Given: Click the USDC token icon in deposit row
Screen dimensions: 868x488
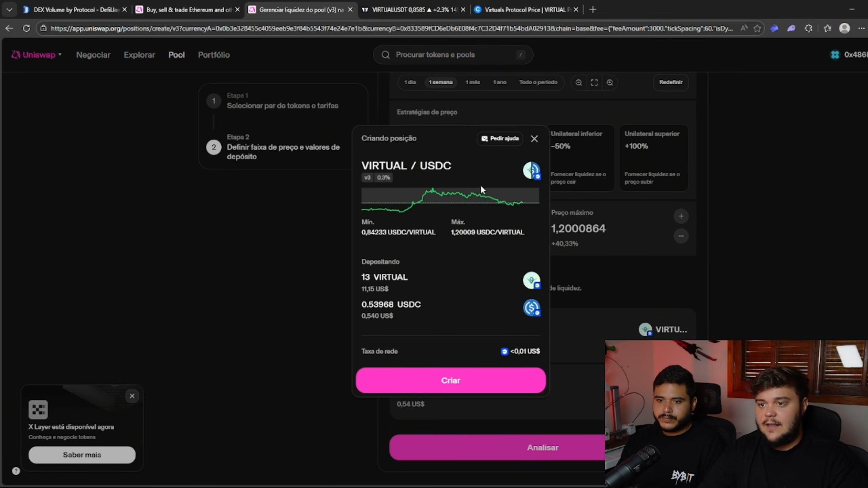Looking at the screenshot, I should click(x=532, y=308).
